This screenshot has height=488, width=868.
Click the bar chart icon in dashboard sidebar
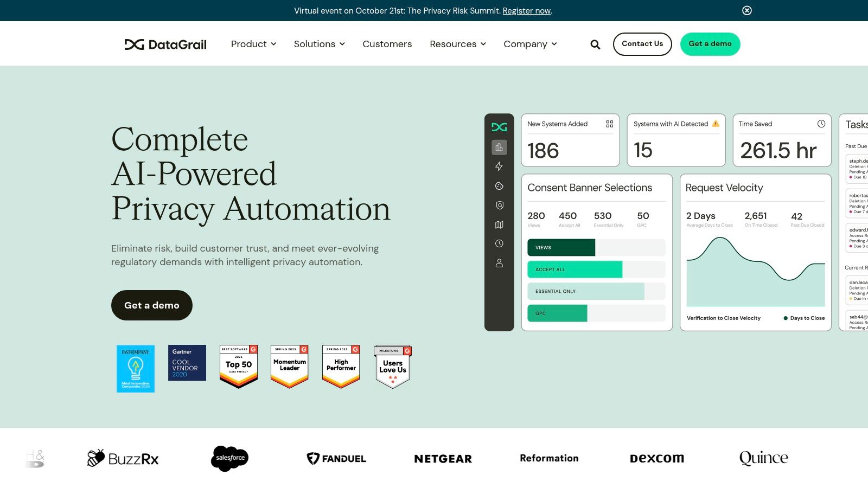[x=499, y=147]
